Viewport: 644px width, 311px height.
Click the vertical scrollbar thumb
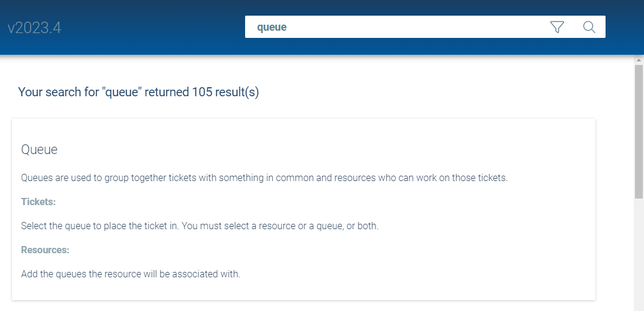click(x=639, y=129)
